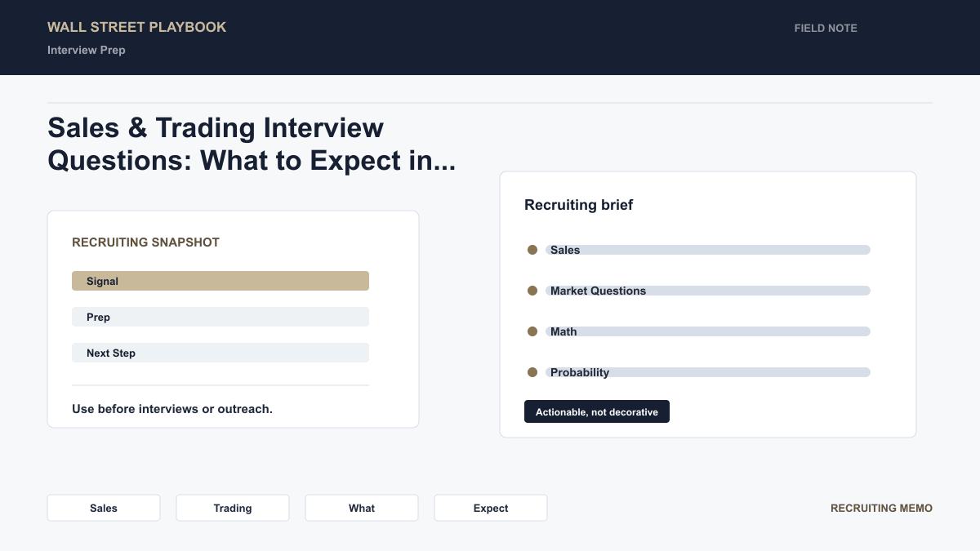
Task: Click the Sales tag button
Action: pyautogui.click(x=104, y=508)
